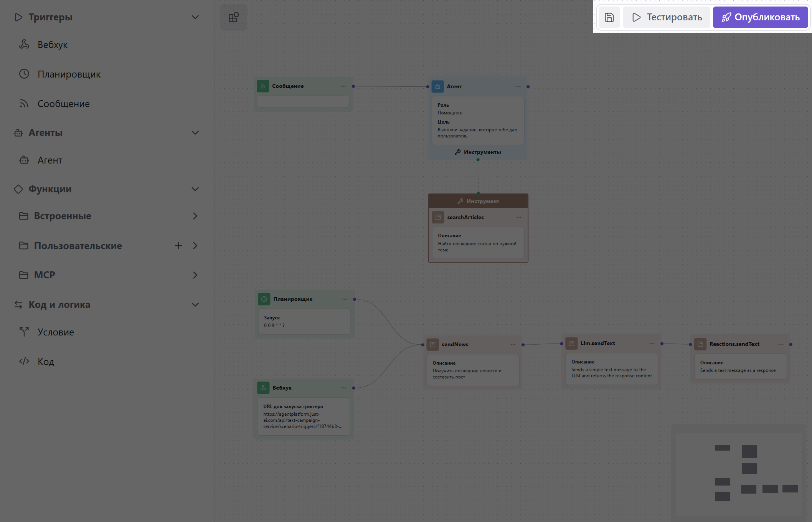Expand the MCP folder
The image size is (812, 522).
coord(195,275)
